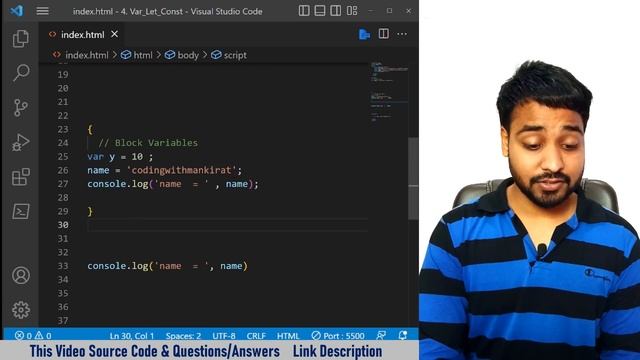The width and height of the screenshot is (640, 360).
Task: Click the feedback icon in status bar
Action: tap(381, 335)
